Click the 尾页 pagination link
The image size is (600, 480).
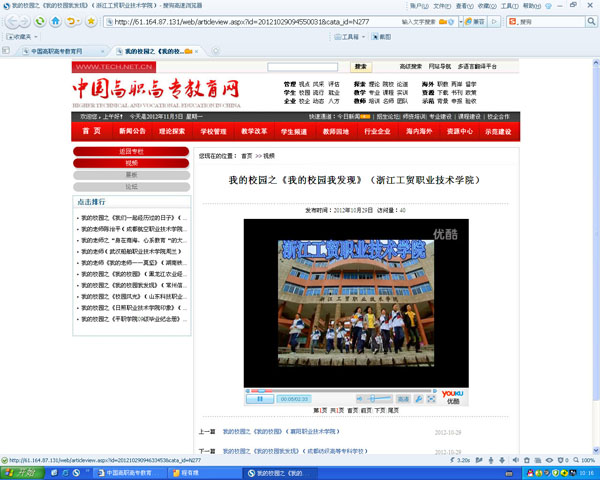(x=393, y=410)
